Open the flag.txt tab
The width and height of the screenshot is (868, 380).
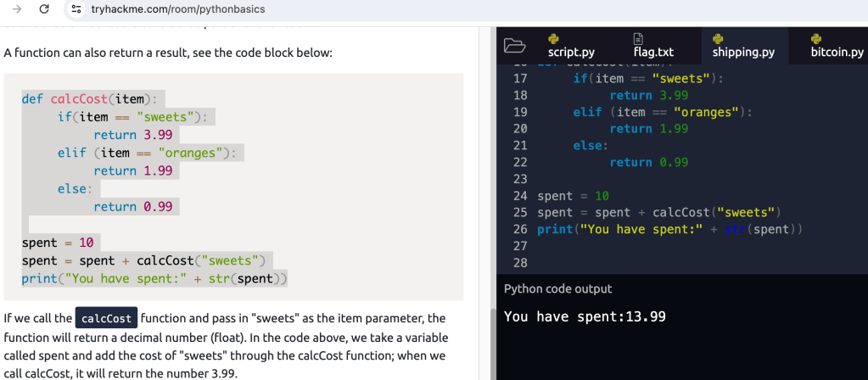pos(653,53)
